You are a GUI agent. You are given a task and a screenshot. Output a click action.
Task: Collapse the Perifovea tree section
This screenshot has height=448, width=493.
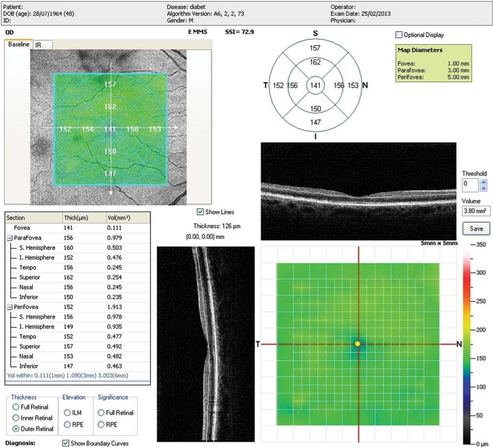point(10,307)
